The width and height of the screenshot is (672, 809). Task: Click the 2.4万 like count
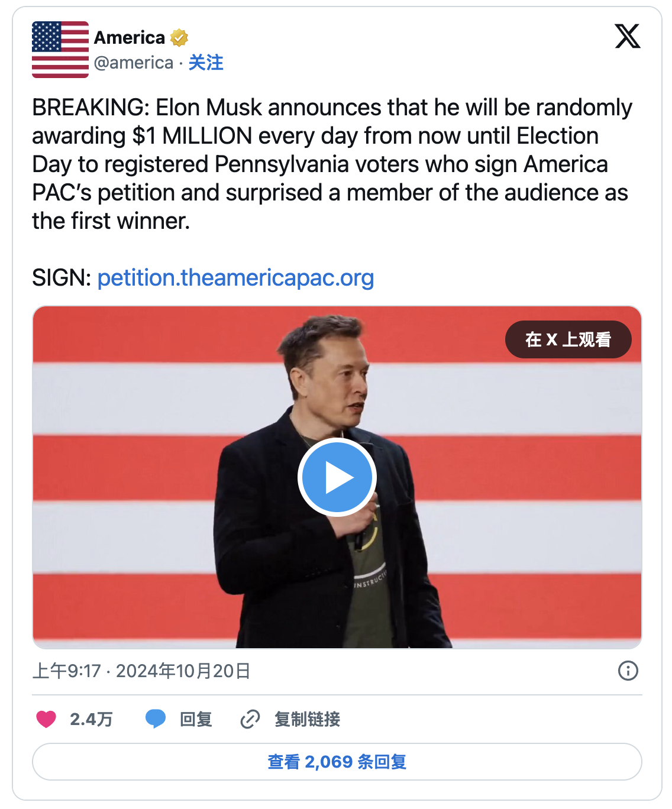pyautogui.click(x=91, y=719)
